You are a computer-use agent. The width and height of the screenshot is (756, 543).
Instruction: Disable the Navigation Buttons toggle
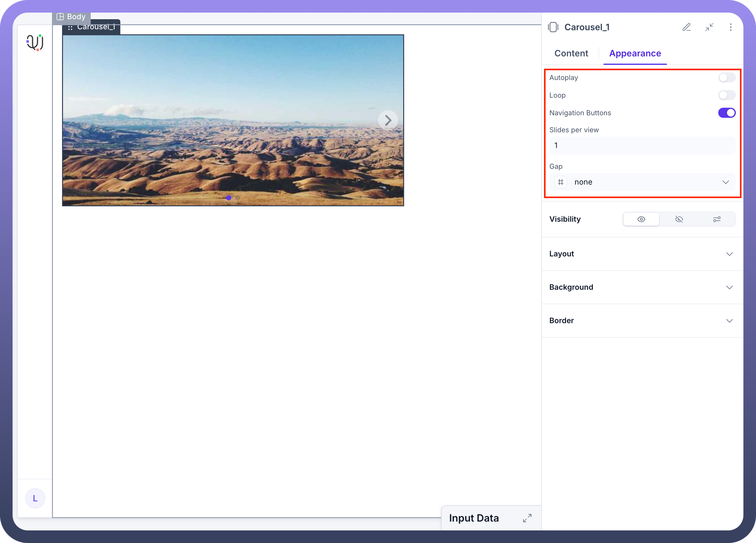(726, 113)
